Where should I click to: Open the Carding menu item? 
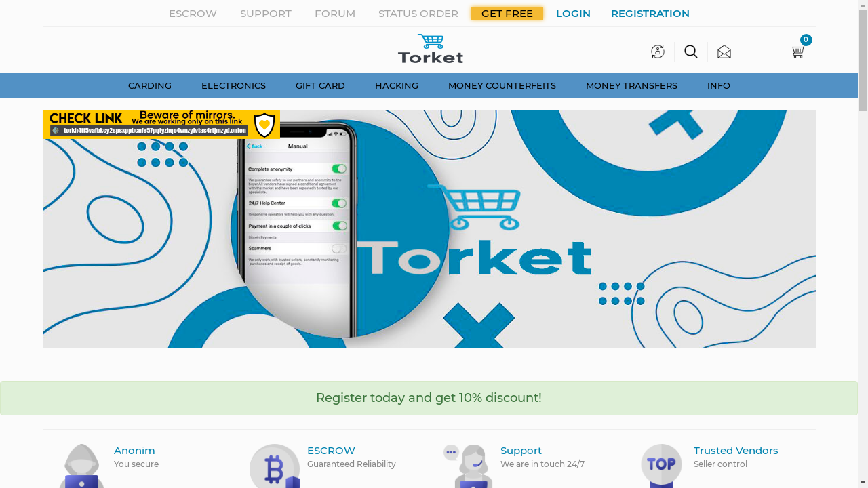coord(150,85)
